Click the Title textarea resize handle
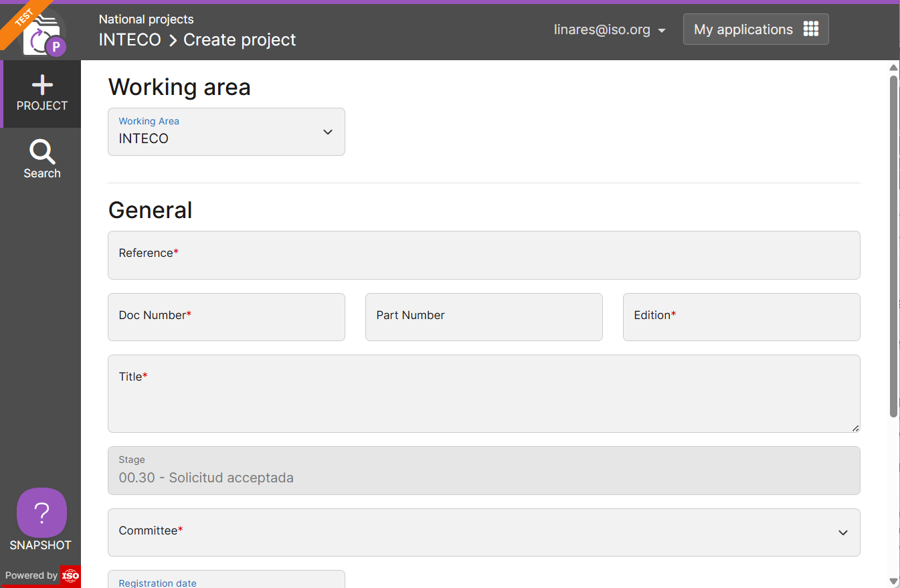This screenshot has height=588, width=900. tap(855, 427)
